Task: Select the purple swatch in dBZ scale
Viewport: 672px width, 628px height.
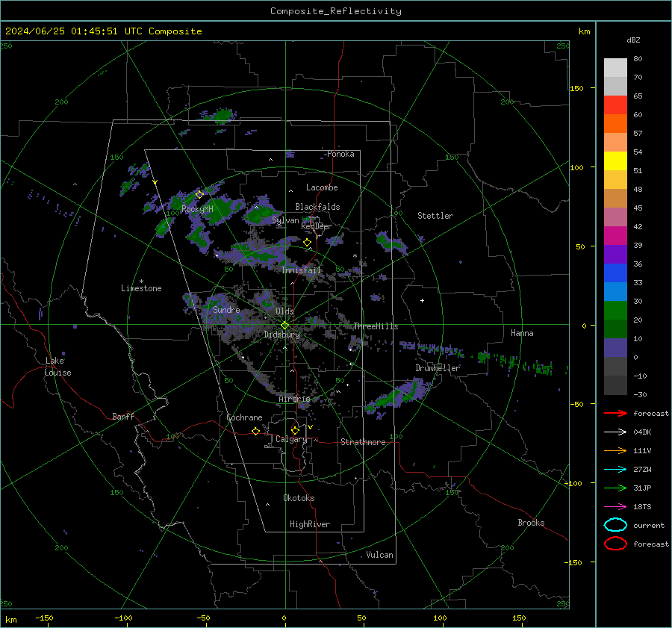Action: coord(615,254)
